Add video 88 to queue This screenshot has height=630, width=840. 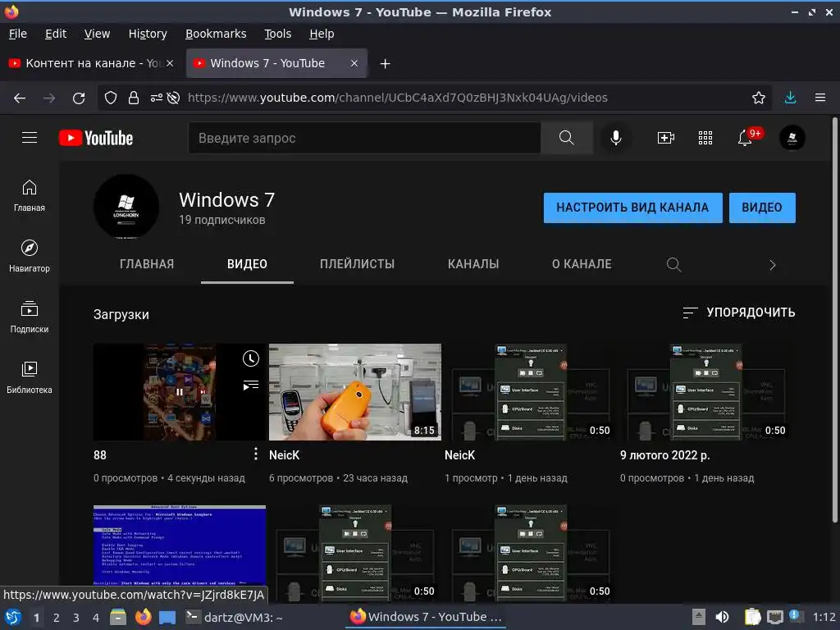tap(251, 386)
